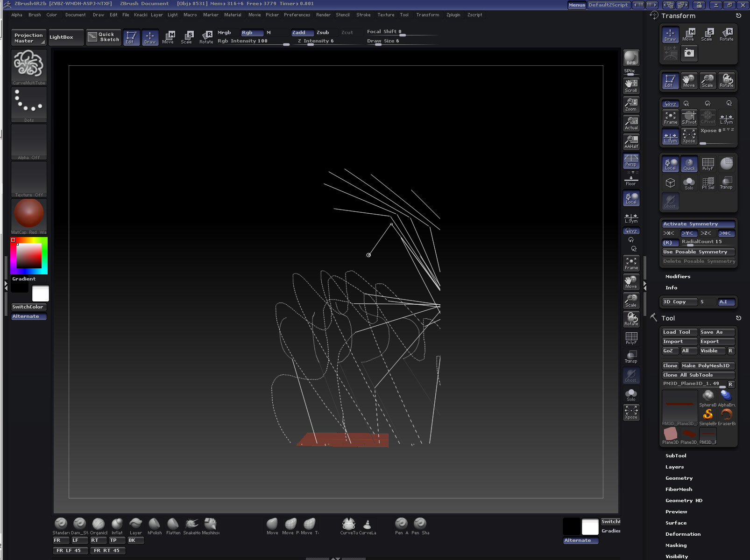Viewport: 750px width, 560px height.
Task: Expand the SubTool section
Action: coord(676,455)
